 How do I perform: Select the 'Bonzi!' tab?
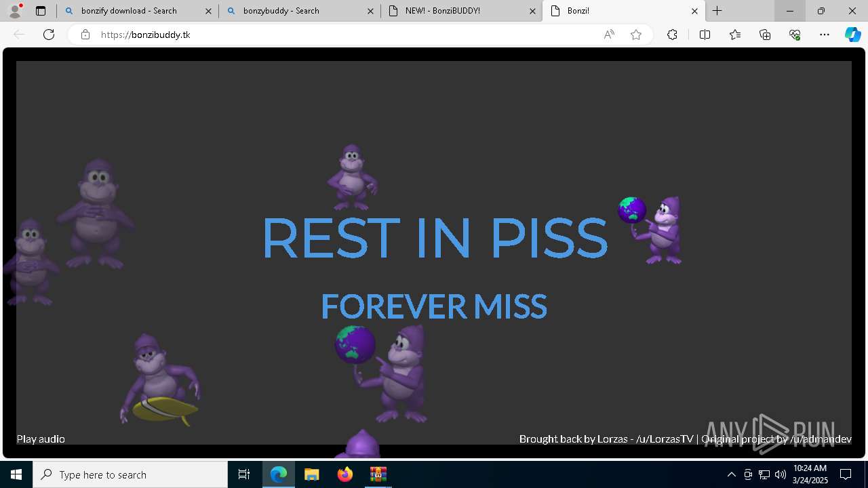click(623, 11)
